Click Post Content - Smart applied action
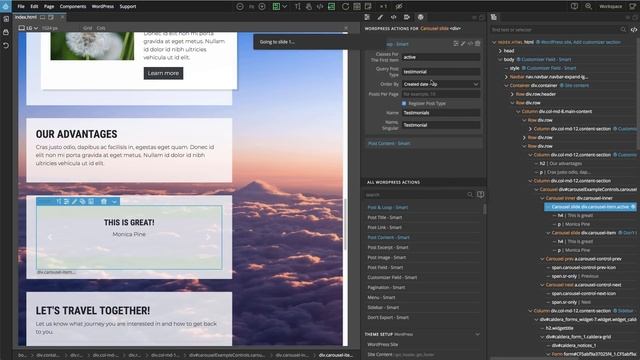640x360 pixels. pos(389,143)
